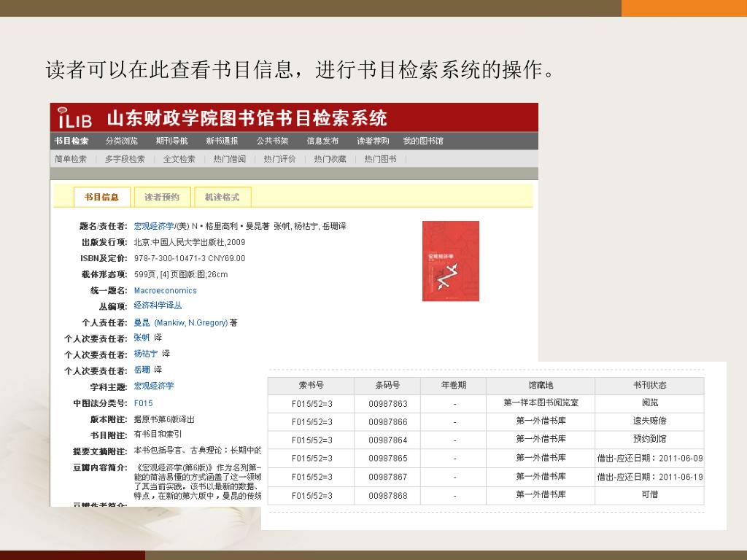Viewport: 747px width, 560px height.
Task: Open the 经济科学译丛 series link
Action: point(158,306)
